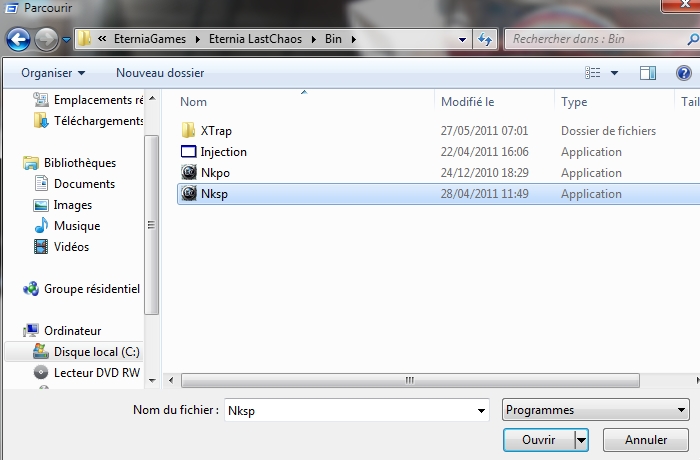Select Ordinateur in navigation pane
Image resolution: width=700 pixels, height=460 pixels.
(62, 330)
